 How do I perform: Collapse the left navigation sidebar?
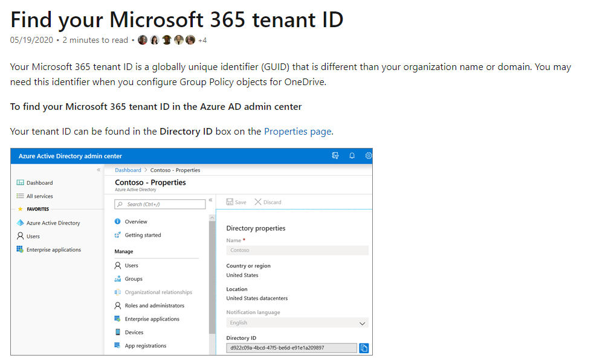tap(98, 170)
